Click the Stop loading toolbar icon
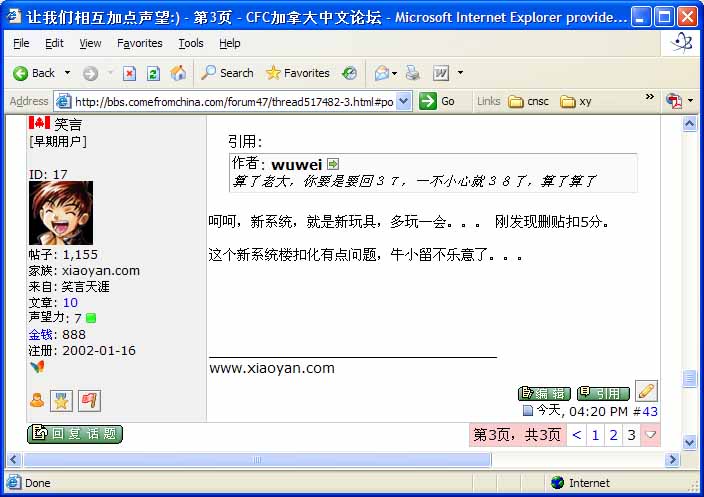The width and height of the screenshot is (704, 497). pyautogui.click(x=129, y=73)
